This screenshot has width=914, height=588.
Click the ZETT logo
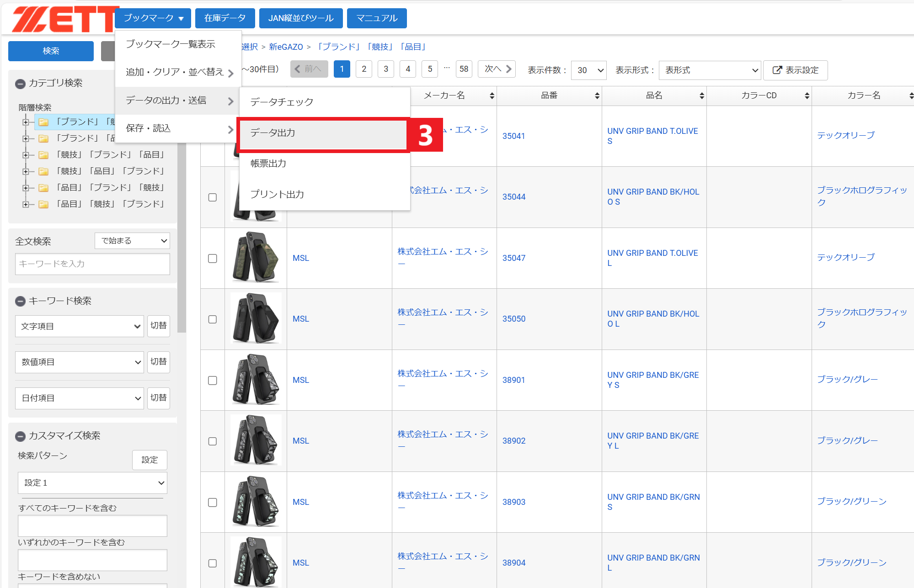[x=62, y=19]
